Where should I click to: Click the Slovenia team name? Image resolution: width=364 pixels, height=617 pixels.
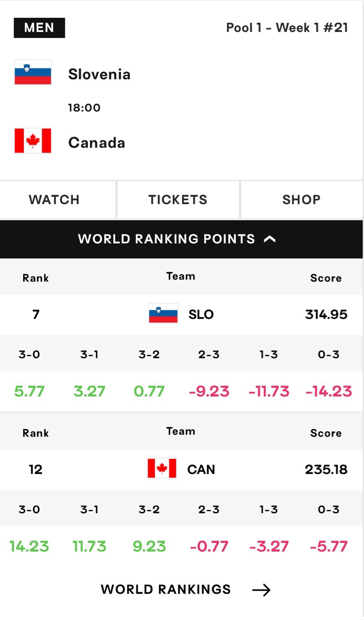[x=99, y=74]
